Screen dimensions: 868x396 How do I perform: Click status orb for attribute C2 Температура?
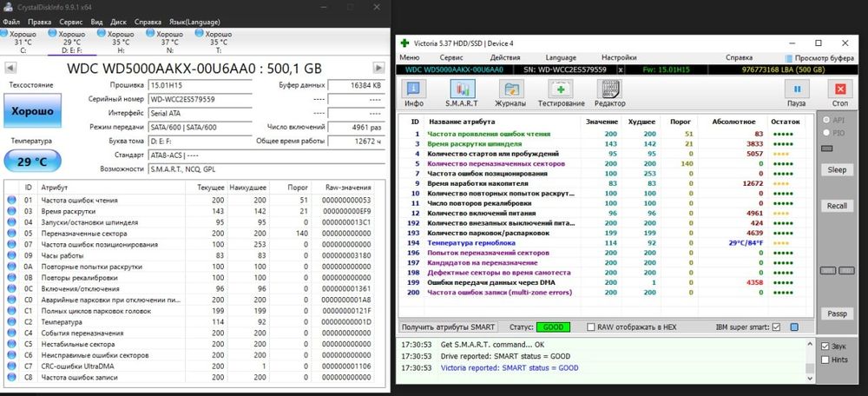click(x=11, y=322)
